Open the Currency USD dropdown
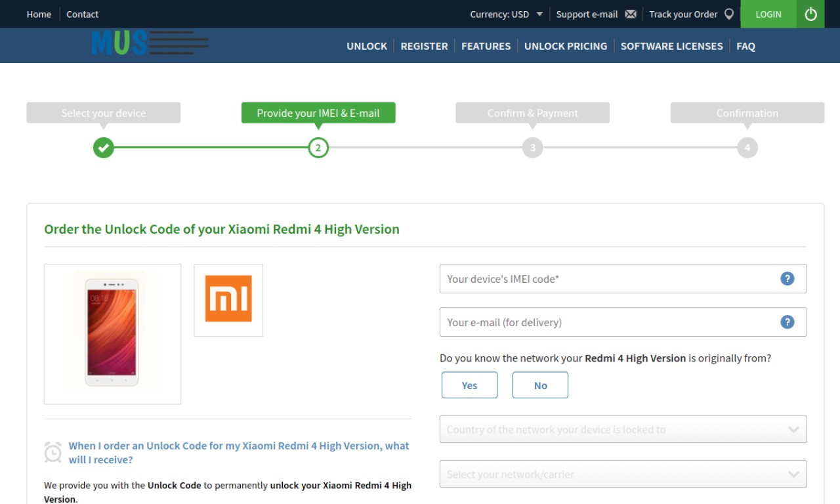 click(507, 14)
